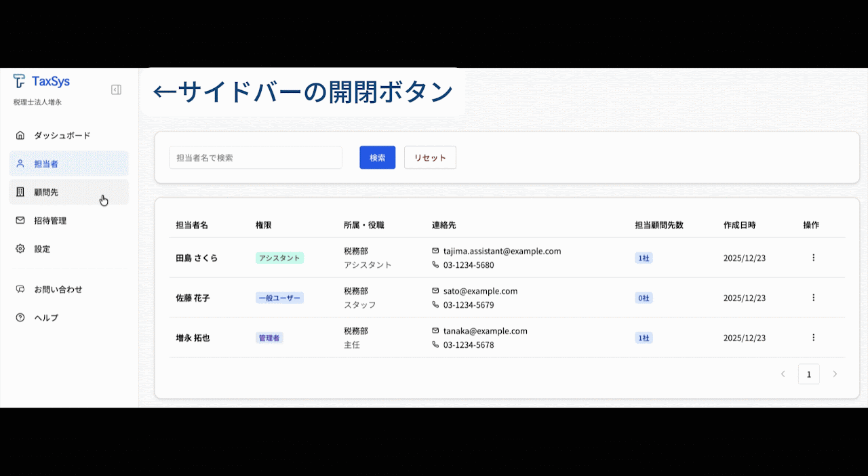Screen dimensions: 868x476
Task: Click the 顧問先 building icon
Action: [x=20, y=192]
